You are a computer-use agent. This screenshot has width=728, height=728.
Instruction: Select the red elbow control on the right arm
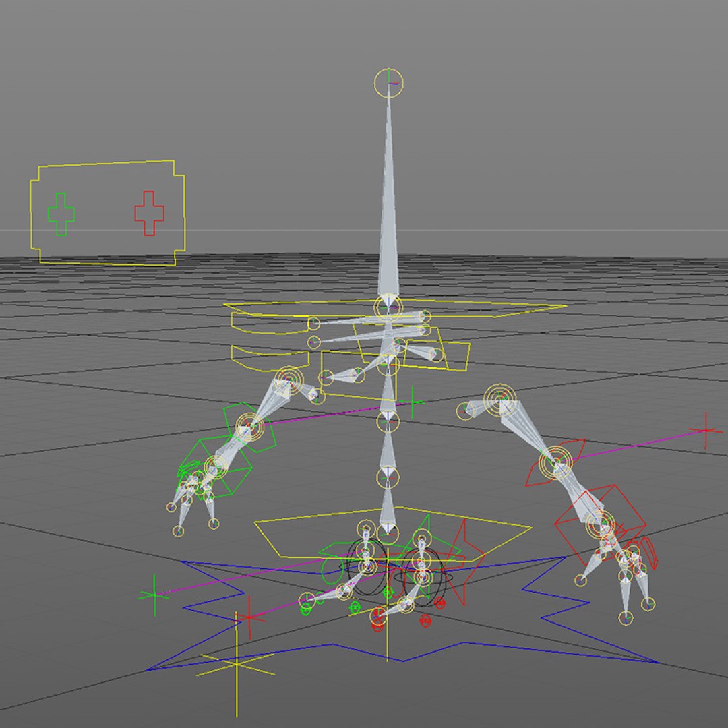(x=555, y=462)
